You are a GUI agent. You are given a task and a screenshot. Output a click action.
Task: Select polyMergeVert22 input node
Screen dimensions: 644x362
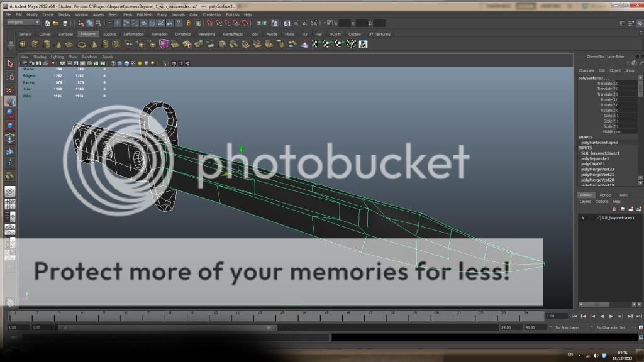(x=597, y=169)
